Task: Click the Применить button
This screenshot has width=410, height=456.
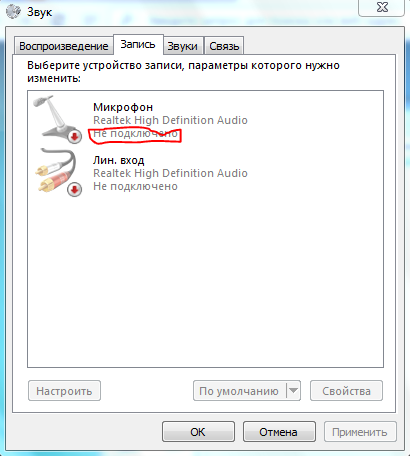Action: (x=360, y=432)
